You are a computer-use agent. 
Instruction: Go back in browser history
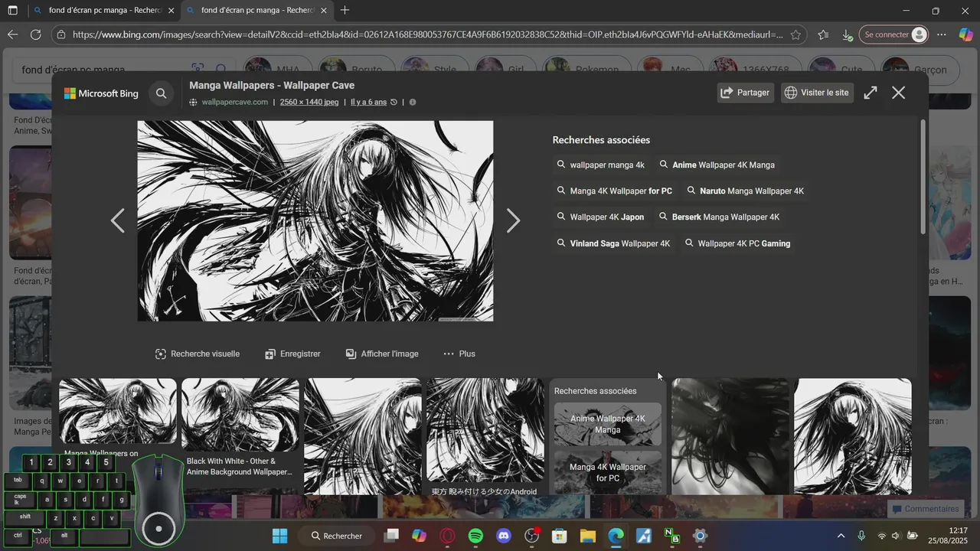click(12, 34)
